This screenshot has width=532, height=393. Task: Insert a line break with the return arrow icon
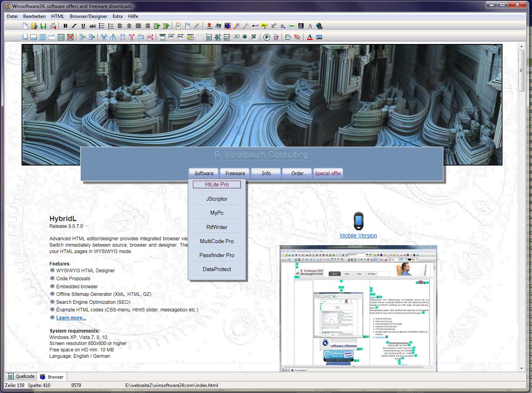255,26
